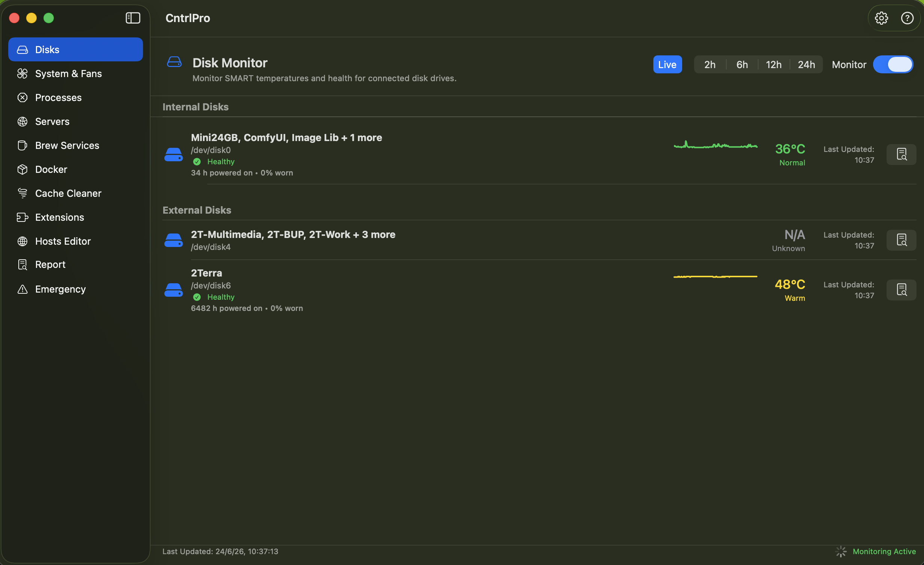This screenshot has height=565, width=924.
Task: Open SMART details for /dev/disk0
Action: coord(901,155)
